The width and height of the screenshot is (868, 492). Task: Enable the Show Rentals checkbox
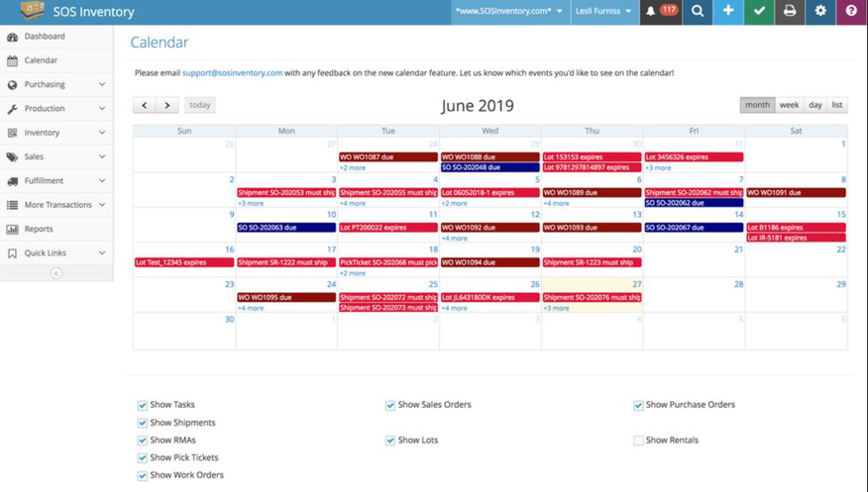(639, 441)
